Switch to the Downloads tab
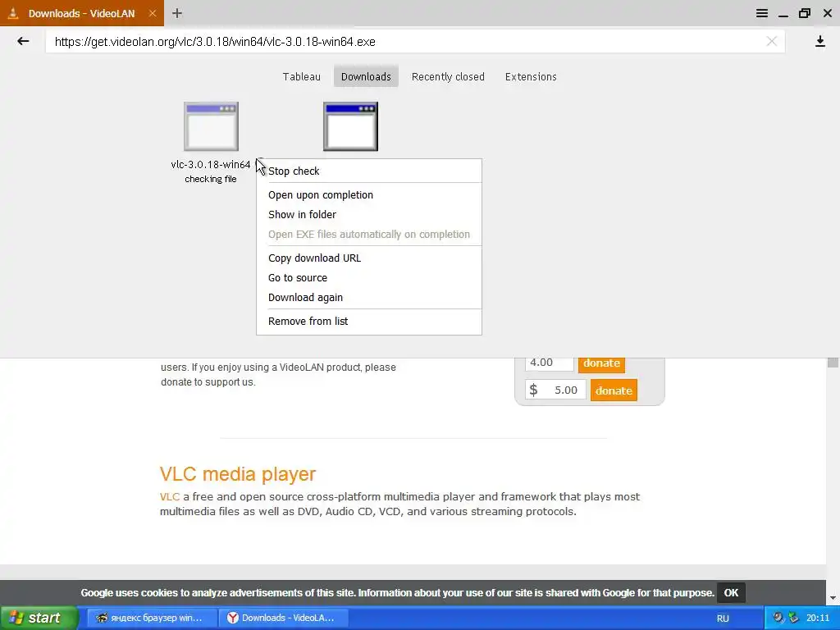Viewport: 840px width, 630px height. point(366,76)
